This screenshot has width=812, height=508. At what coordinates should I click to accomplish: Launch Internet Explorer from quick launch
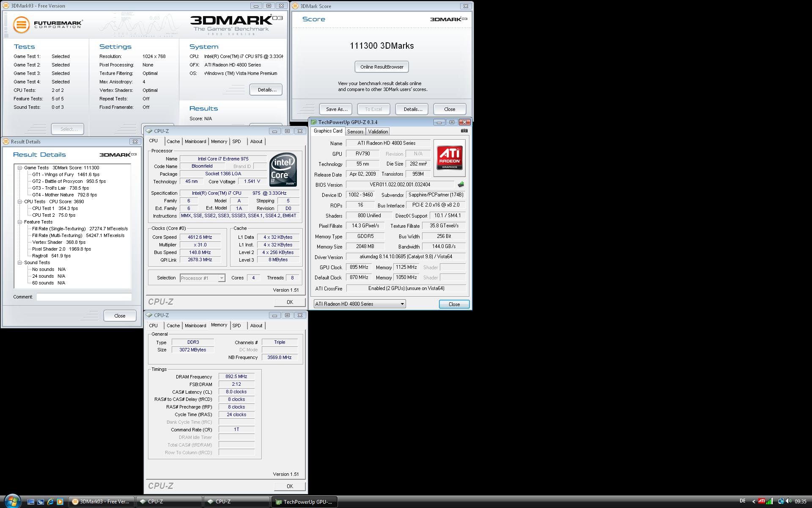tap(50, 502)
